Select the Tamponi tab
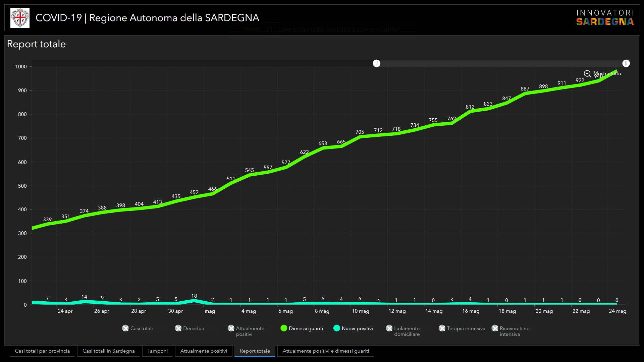The height and width of the screenshot is (362, 644). (x=157, y=351)
